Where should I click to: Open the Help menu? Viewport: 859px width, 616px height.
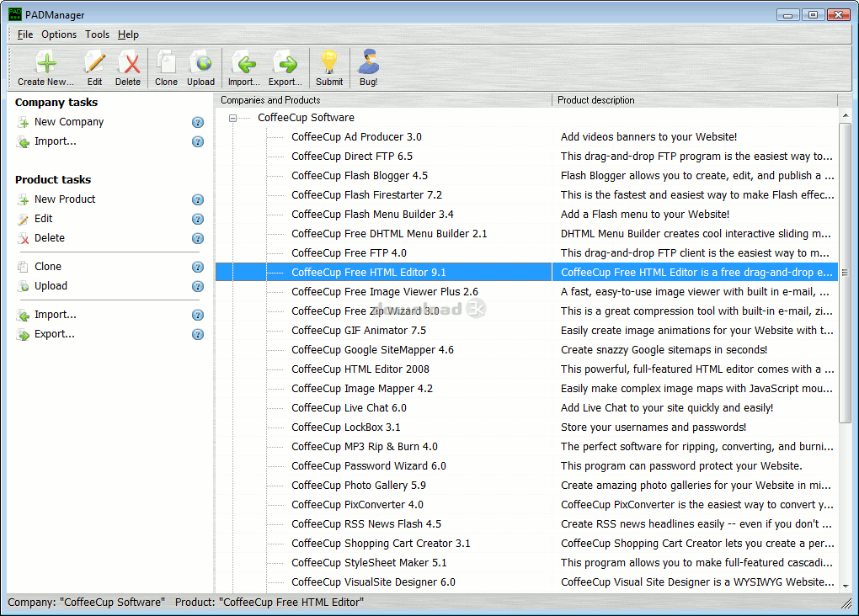128,35
